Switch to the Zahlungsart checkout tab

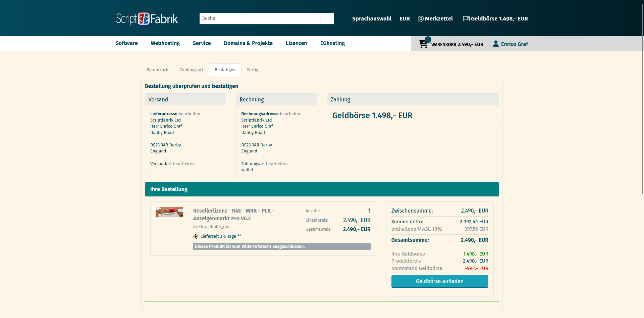(192, 70)
